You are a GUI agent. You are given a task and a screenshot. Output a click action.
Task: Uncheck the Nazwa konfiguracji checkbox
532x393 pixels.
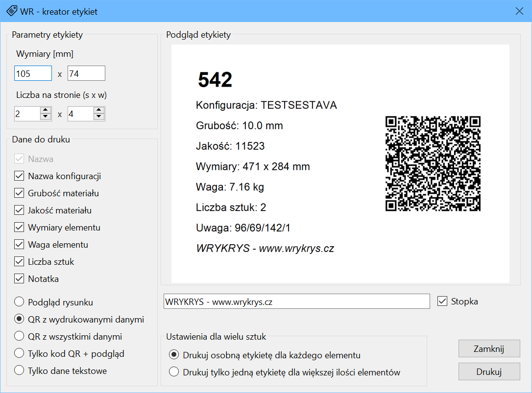point(19,176)
